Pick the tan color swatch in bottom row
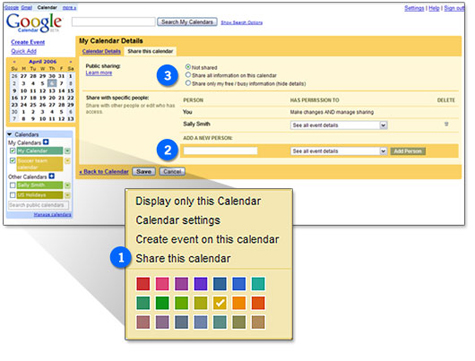The image size is (475, 361). (x=258, y=322)
